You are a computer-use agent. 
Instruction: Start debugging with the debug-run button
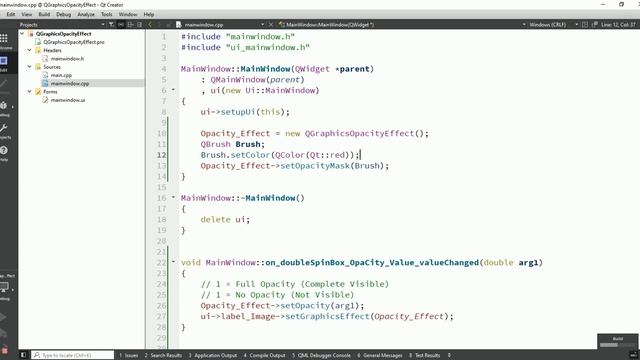point(3,333)
